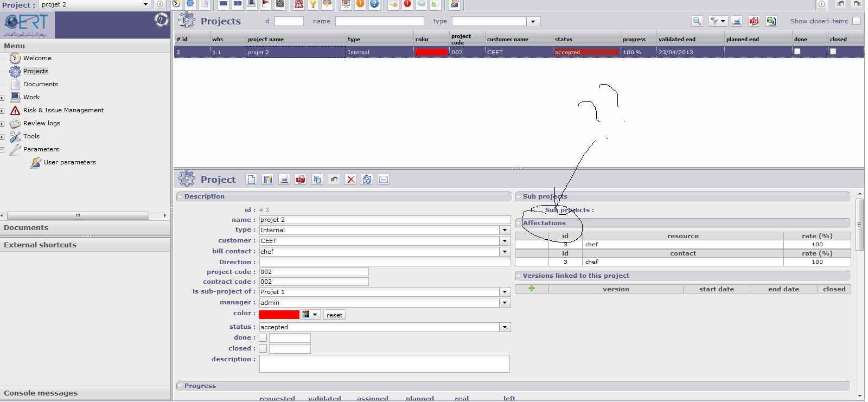Viewport: 868px width, 402px height.
Task: Check the done checkbox in project form
Action: 263,338
